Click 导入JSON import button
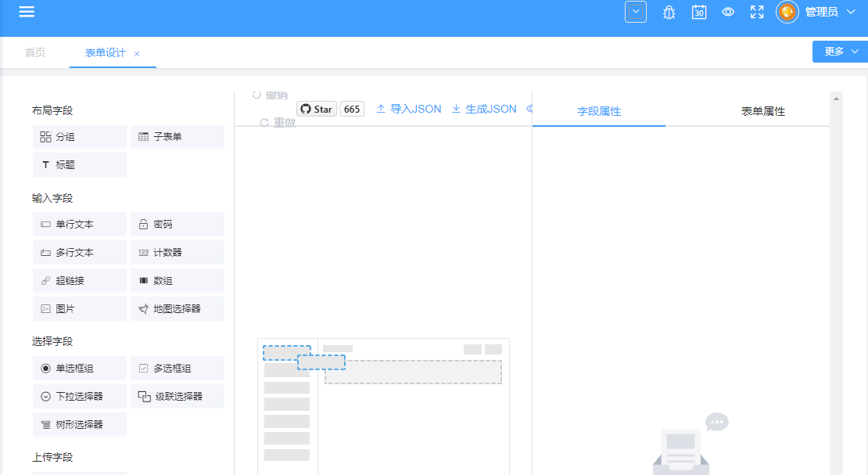The height and width of the screenshot is (475, 868). click(409, 110)
